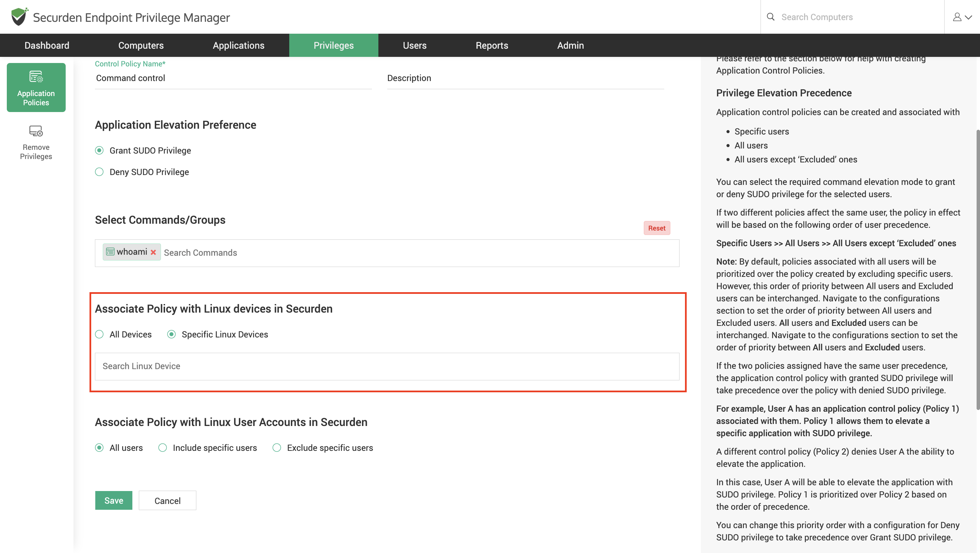Click the Privilege Elevation Precedence heading
This screenshot has height=553, width=980.
pos(784,93)
